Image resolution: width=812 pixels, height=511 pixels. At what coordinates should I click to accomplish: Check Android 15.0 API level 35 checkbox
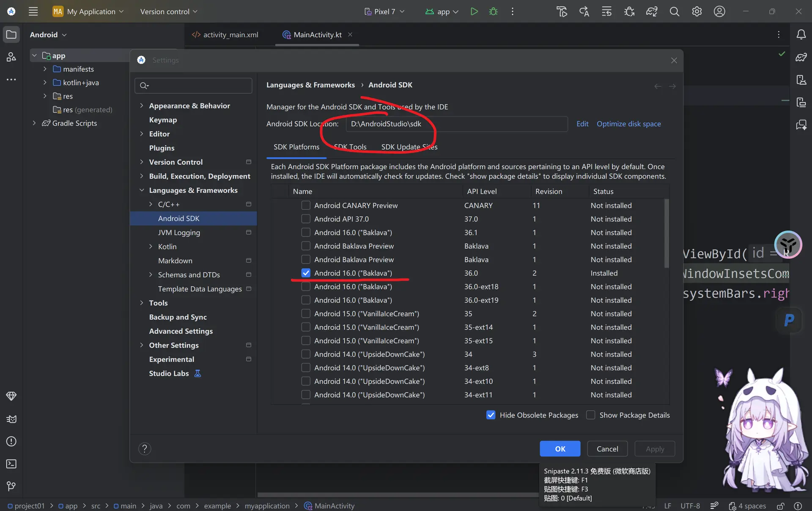coord(306,314)
